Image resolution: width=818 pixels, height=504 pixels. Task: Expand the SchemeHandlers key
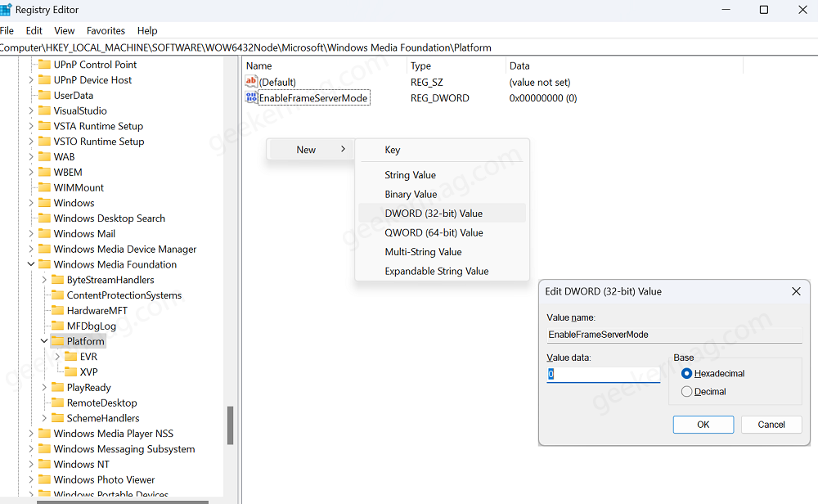point(44,418)
